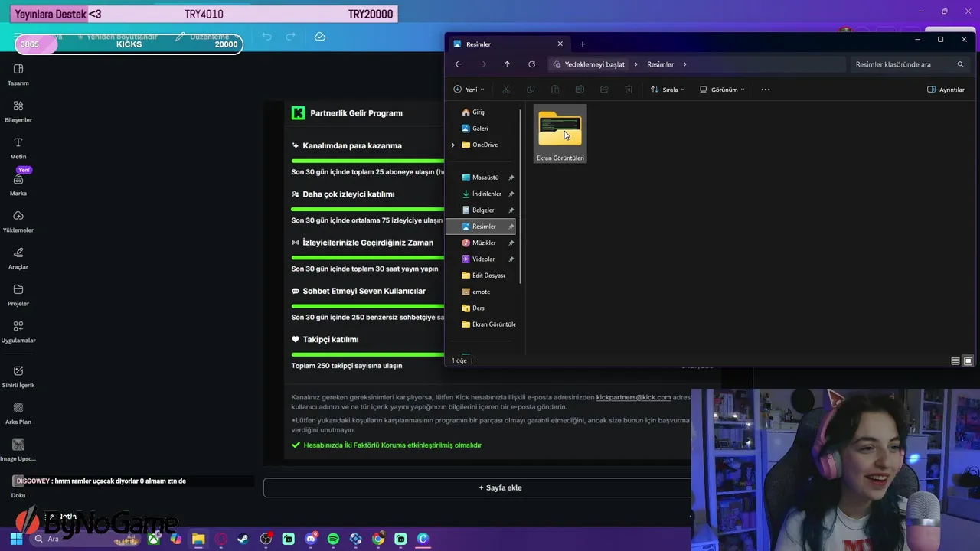Open Araçlar in Canva sidebar
The width and height of the screenshot is (980, 551).
coord(18,258)
